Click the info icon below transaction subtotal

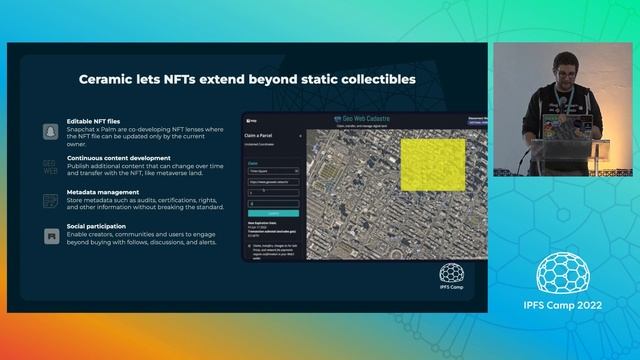[249, 246]
